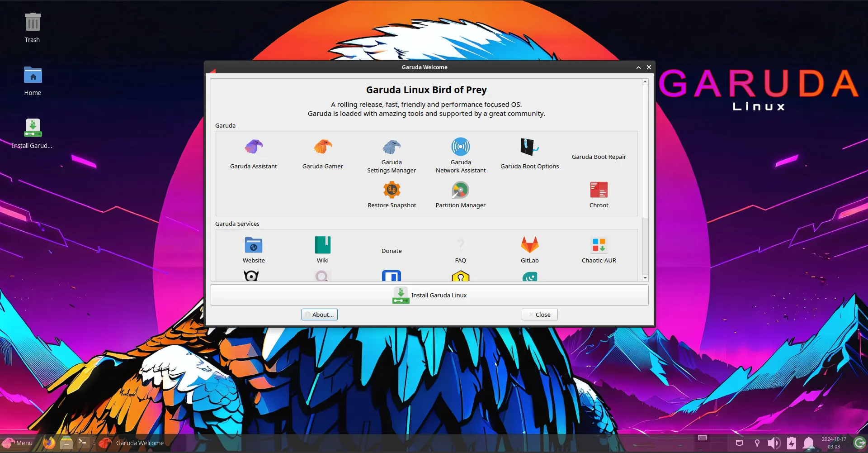Open the Garuda Website link
Viewport: 868px width, 453px height.
(x=254, y=250)
